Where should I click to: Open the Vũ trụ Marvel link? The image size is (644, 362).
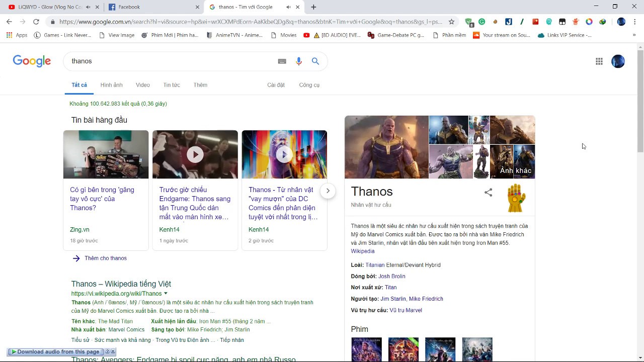(x=406, y=310)
